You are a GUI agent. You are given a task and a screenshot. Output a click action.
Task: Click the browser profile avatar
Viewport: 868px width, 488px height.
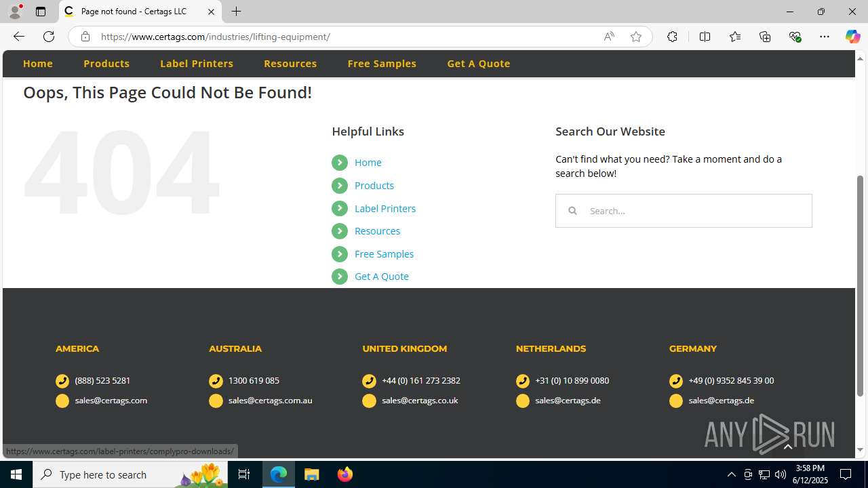coord(15,12)
